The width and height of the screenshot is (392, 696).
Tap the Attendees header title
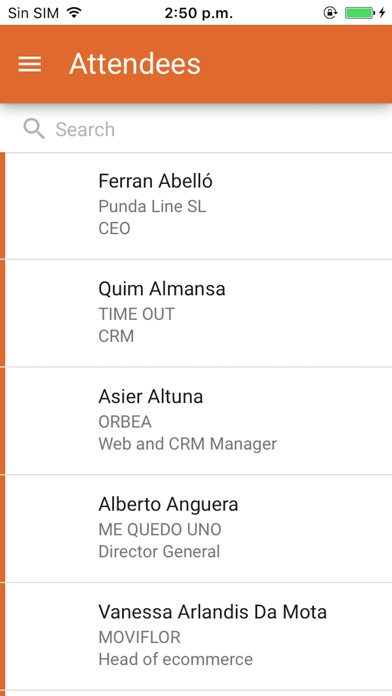click(135, 64)
